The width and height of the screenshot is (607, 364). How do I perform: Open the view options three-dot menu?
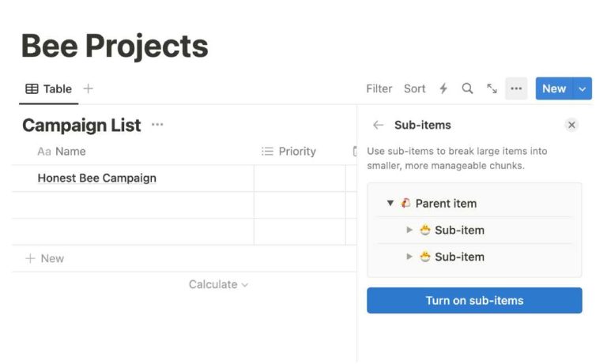tap(516, 88)
